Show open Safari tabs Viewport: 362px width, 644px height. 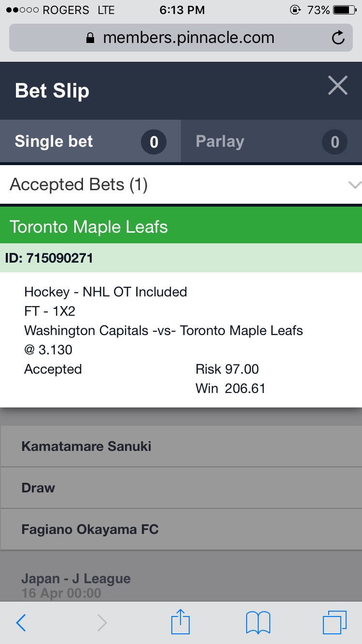click(x=334, y=623)
